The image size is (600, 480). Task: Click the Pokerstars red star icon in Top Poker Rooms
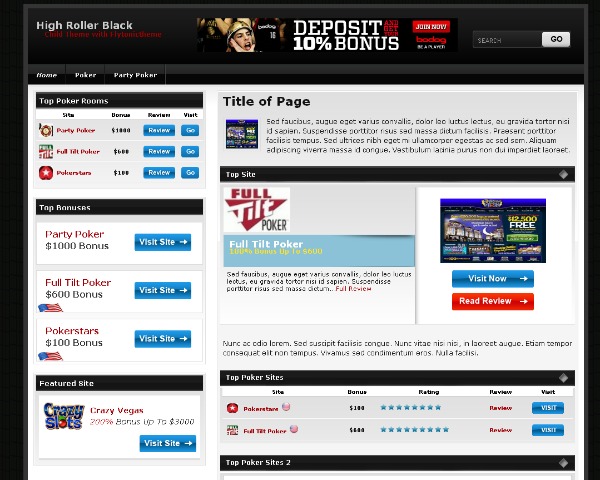click(46, 173)
